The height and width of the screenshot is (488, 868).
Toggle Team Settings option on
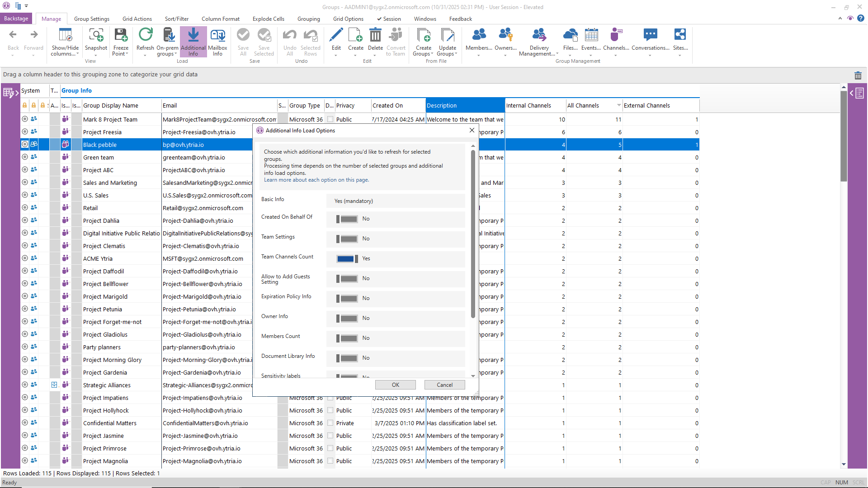[347, 239]
